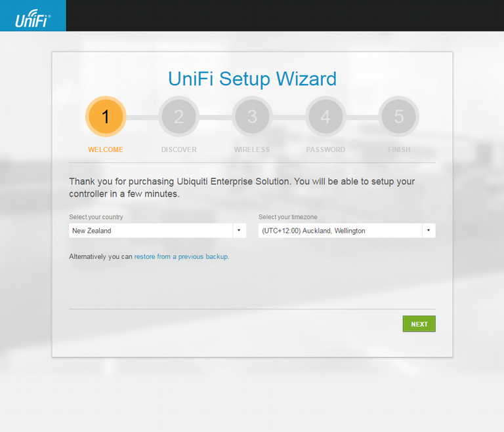The width and height of the screenshot is (504, 432).
Task: Select step 4 Password circle
Action: pos(325,116)
